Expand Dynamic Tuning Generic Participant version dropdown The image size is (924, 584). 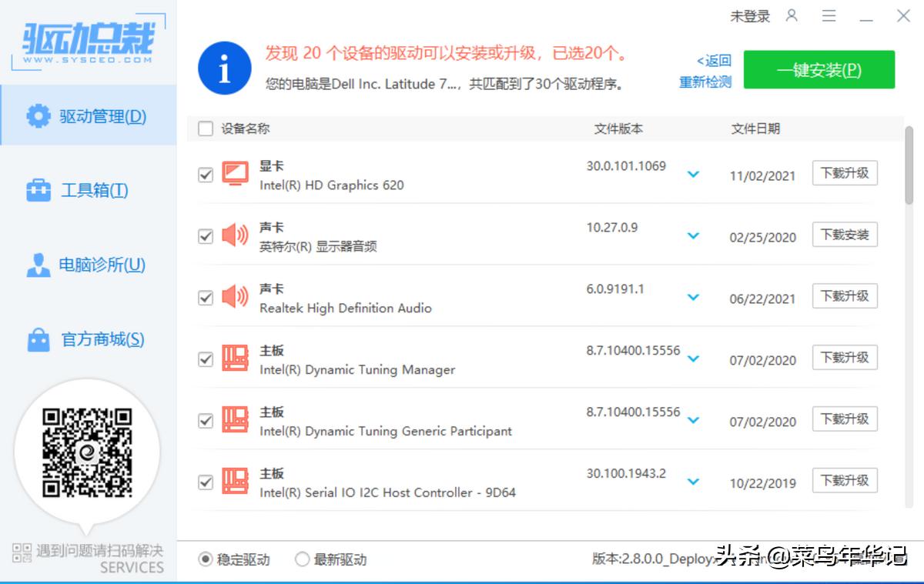tap(692, 421)
